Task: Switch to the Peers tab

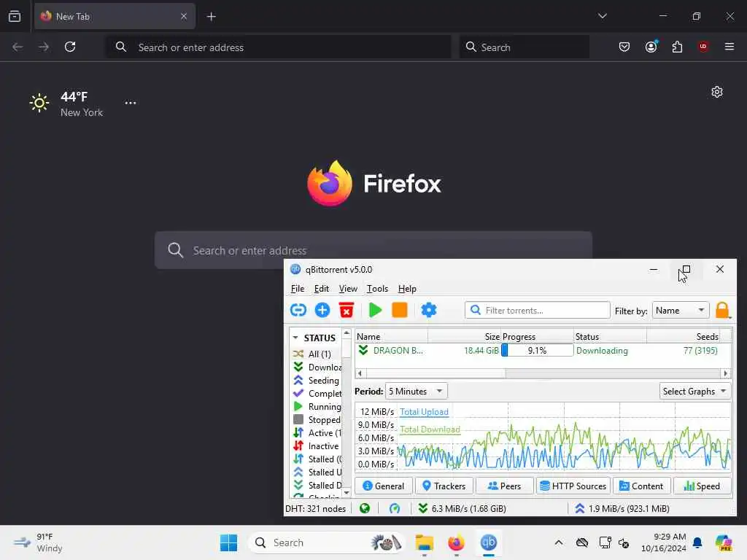Action: 505,486
